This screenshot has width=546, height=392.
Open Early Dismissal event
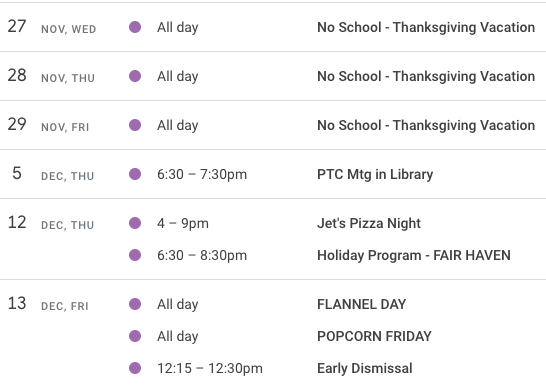365,368
